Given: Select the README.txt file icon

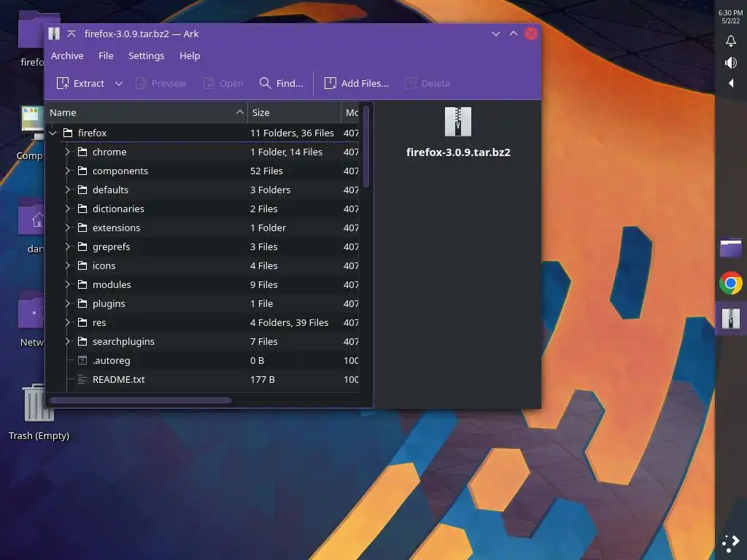Looking at the screenshot, I should 82,379.
